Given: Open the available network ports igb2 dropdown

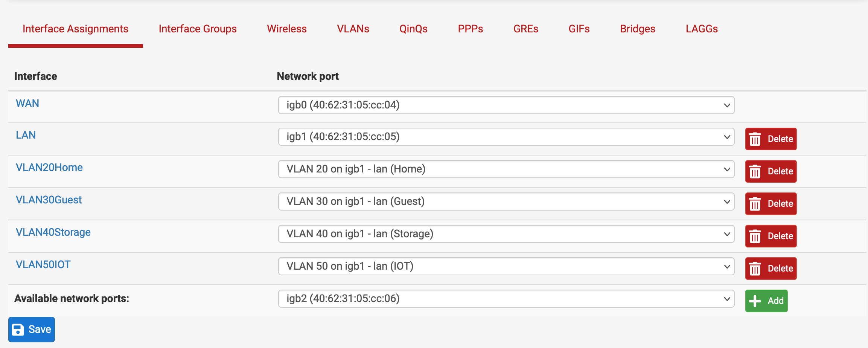Looking at the screenshot, I should [x=506, y=299].
